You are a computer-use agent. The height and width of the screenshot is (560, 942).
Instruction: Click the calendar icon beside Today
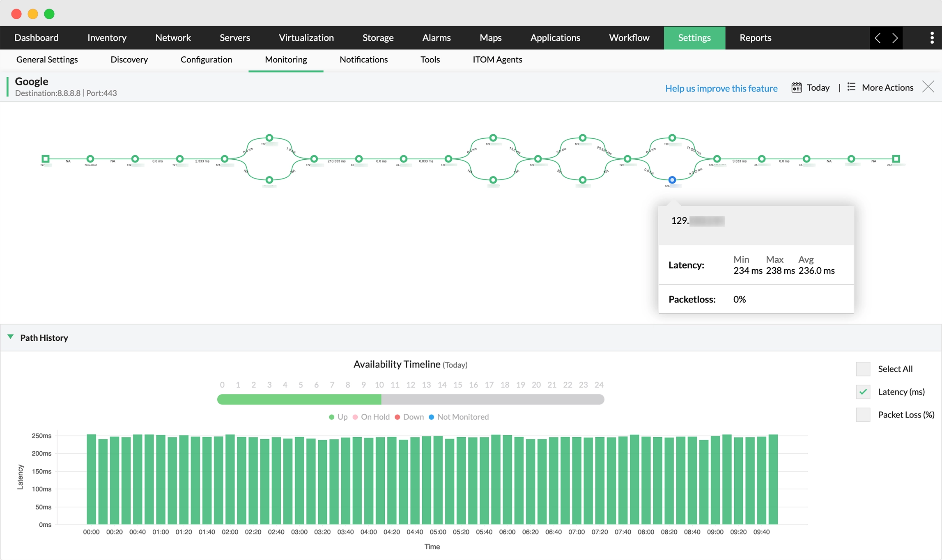[x=796, y=87]
